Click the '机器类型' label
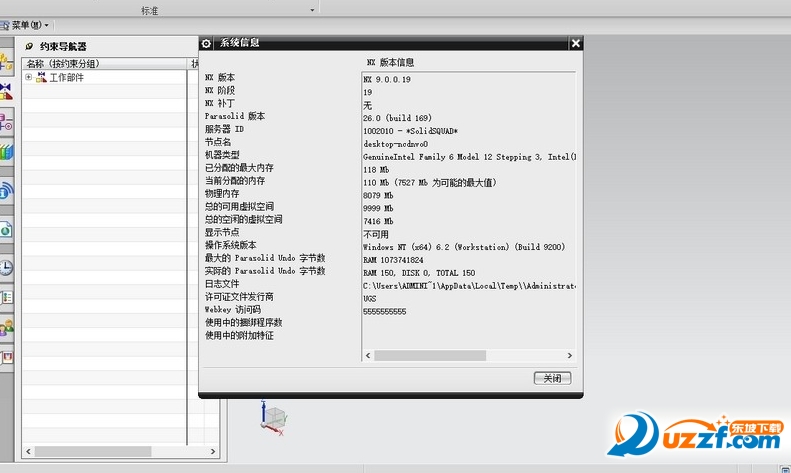 [222, 155]
